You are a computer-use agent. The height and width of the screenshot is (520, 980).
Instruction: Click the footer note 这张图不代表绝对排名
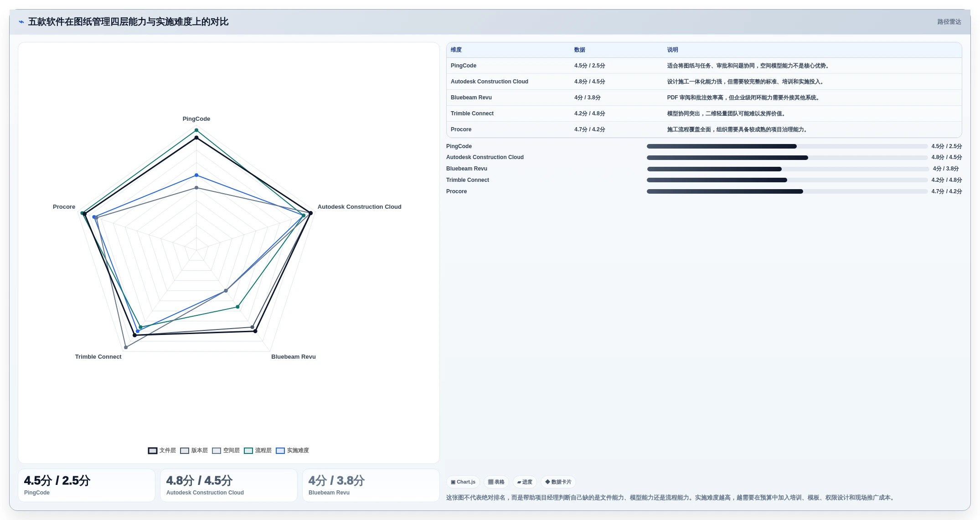click(671, 498)
